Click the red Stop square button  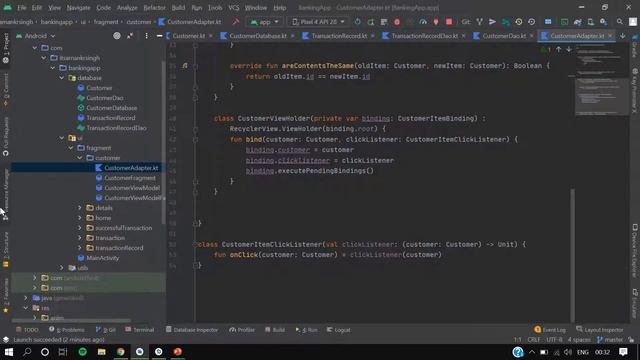pos(449,22)
